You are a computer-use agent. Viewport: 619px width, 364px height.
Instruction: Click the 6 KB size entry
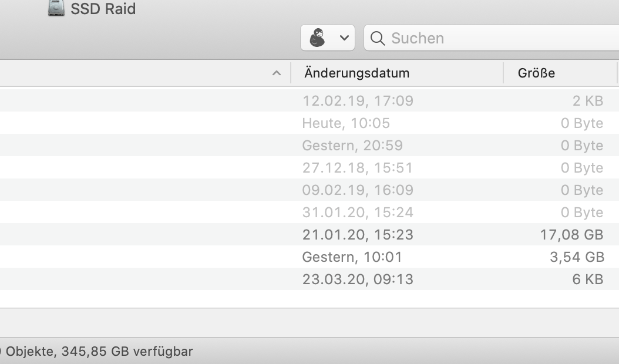(x=587, y=279)
